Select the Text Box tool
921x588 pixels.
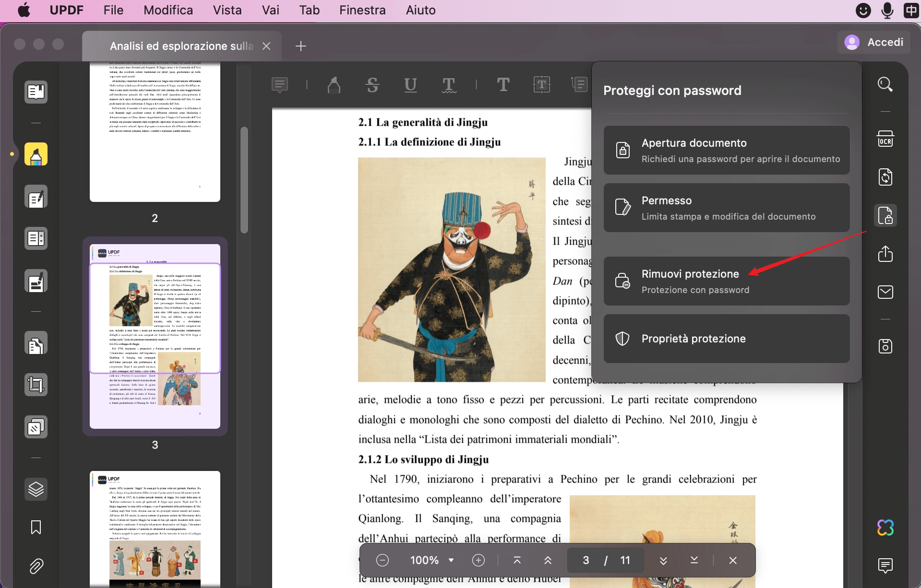542,85
